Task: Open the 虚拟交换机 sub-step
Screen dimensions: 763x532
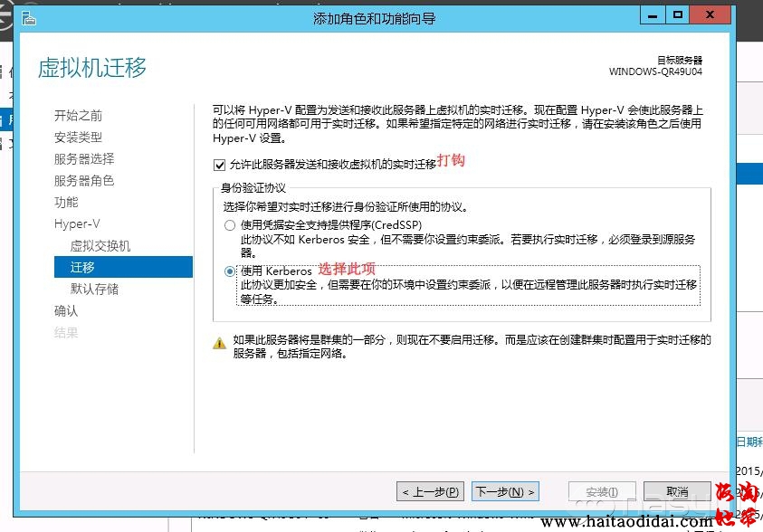Action: [x=100, y=246]
